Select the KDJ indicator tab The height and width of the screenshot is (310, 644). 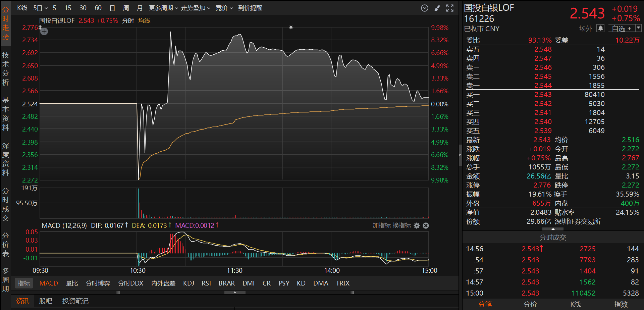189,283
